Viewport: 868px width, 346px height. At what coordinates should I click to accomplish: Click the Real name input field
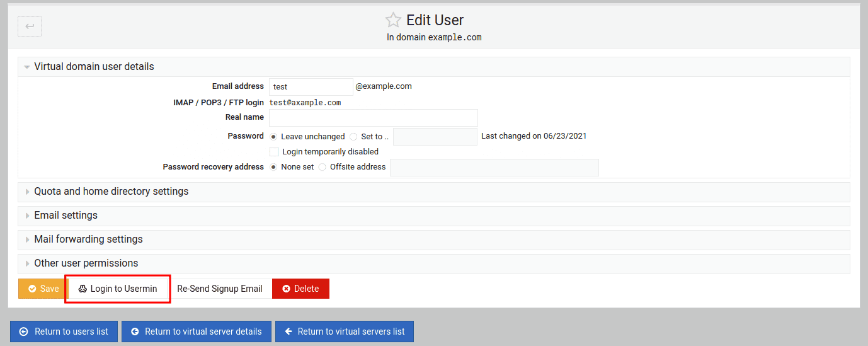point(374,118)
